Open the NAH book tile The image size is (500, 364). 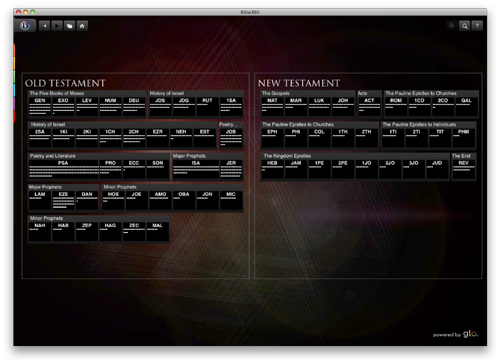(40, 232)
